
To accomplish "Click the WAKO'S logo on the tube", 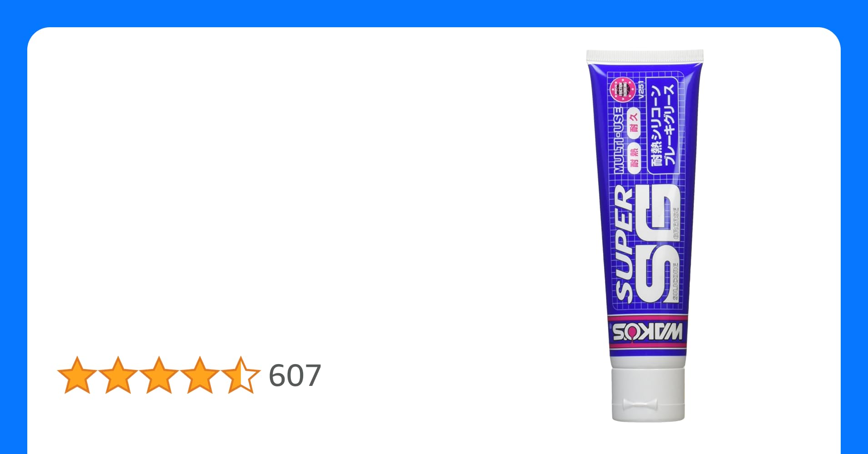I will pyautogui.click(x=648, y=332).
